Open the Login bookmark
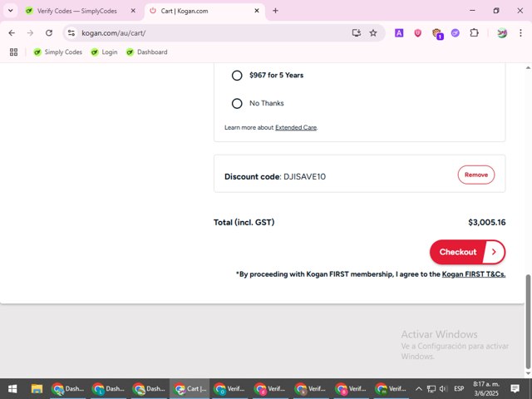The height and width of the screenshot is (399, 532). point(104,52)
